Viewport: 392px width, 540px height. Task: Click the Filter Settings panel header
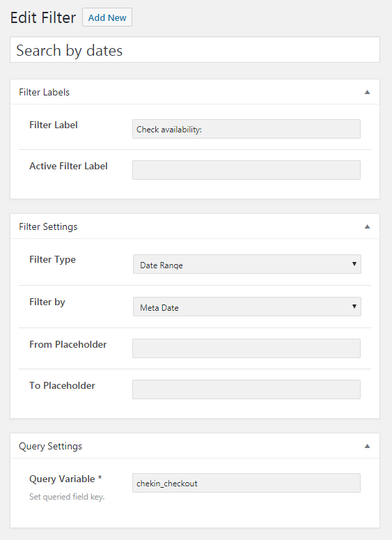coord(195,226)
